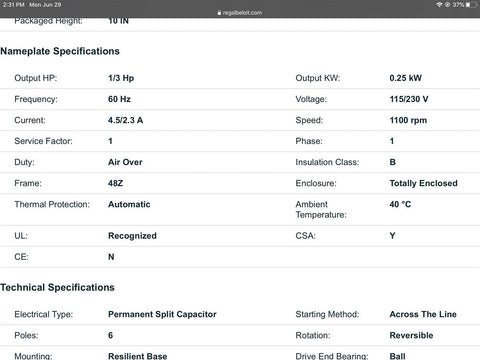
Task: Tap the Enclosure label
Action: pos(316,183)
